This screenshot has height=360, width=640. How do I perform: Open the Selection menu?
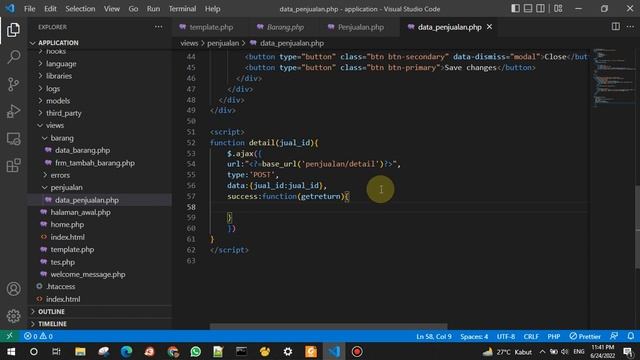click(80, 9)
